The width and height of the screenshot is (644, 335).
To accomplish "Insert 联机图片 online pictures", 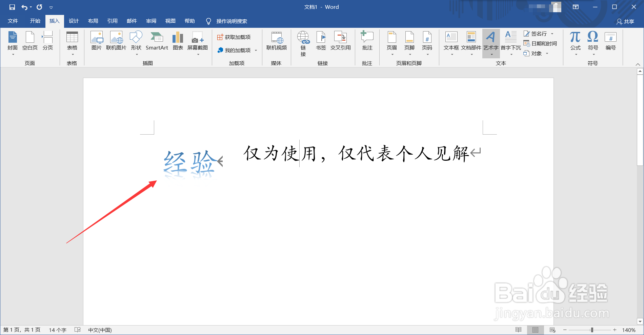I will (116, 41).
